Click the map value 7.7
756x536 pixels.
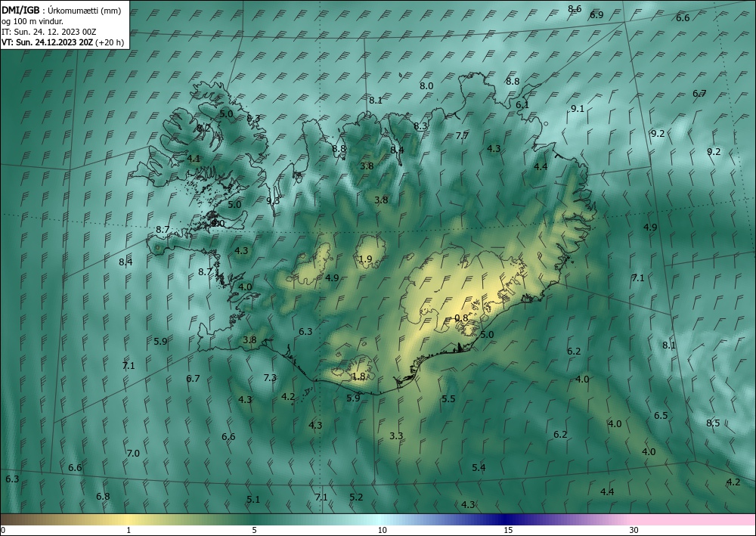click(462, 136)
